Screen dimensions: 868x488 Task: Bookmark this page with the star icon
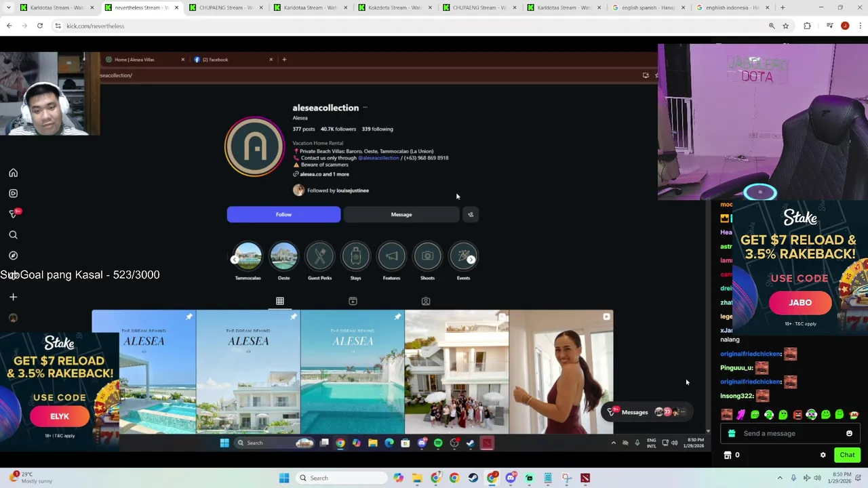click(x=785, y=26)
